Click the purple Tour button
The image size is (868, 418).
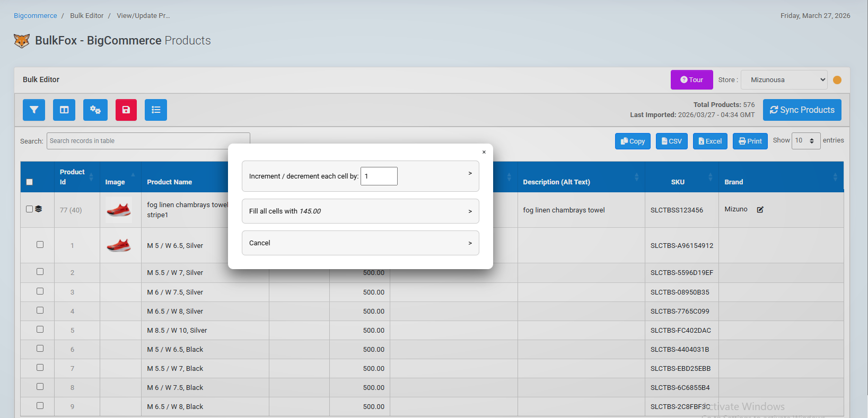click(x=692, y=80)
